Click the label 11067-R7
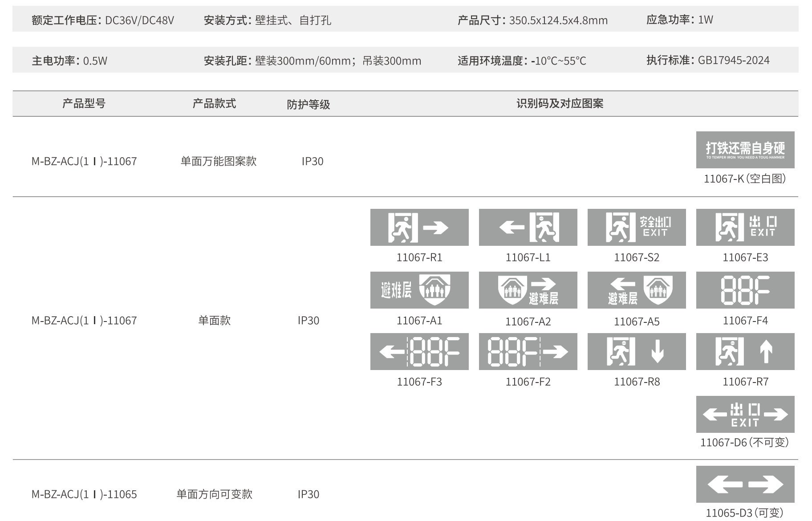812x521 pixels. coord(745,382)
